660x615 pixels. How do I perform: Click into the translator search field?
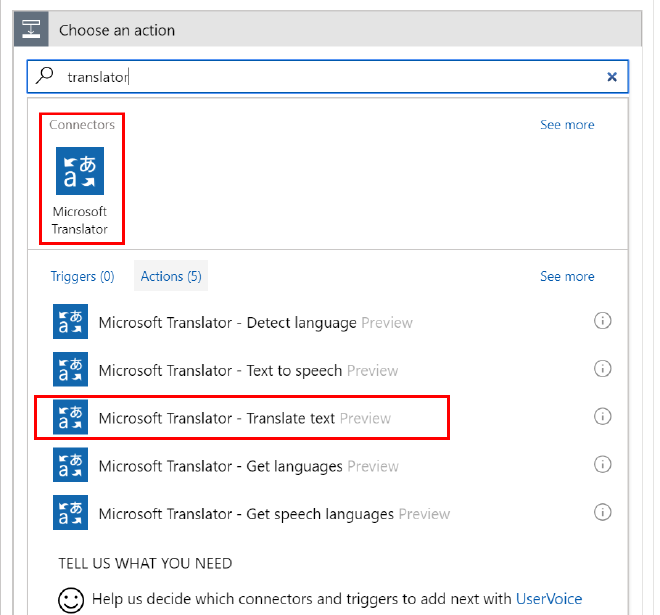tap(330, 77)
